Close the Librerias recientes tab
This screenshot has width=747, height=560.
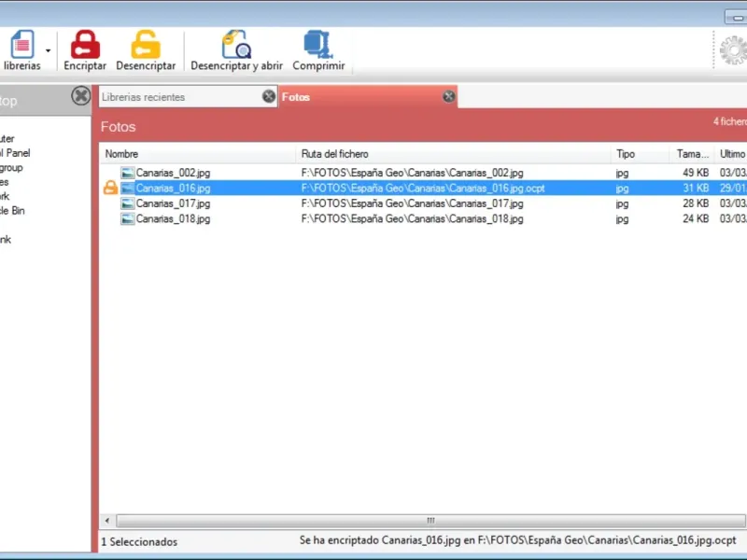click(x=269, y=96)
